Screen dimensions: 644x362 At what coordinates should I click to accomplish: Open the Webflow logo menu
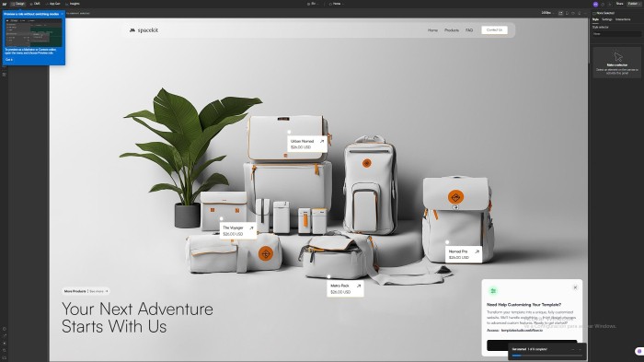coord(4,4)
